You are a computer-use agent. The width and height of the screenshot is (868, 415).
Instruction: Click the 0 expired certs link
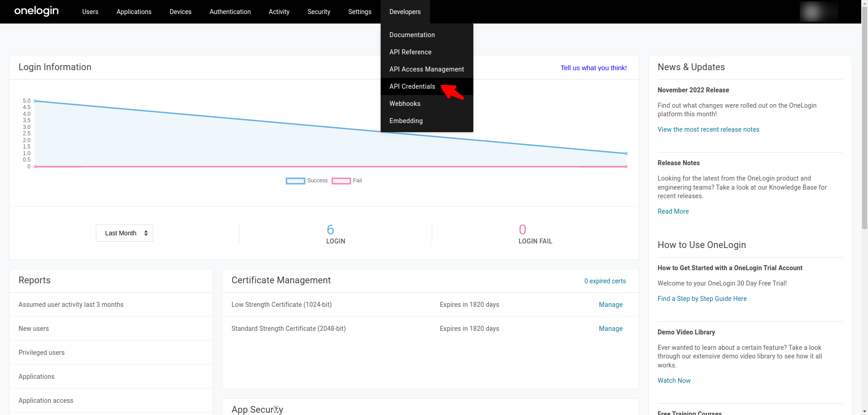605,281
